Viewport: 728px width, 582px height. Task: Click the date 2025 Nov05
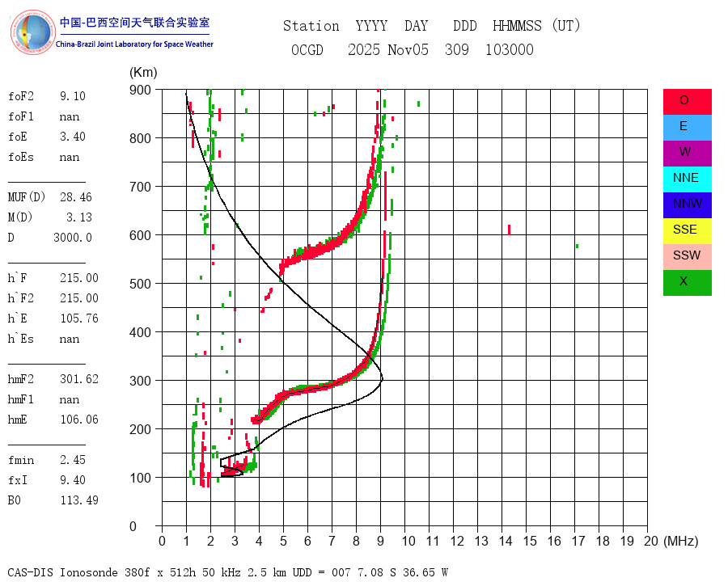pyautogui.click(x=388, y=49)
